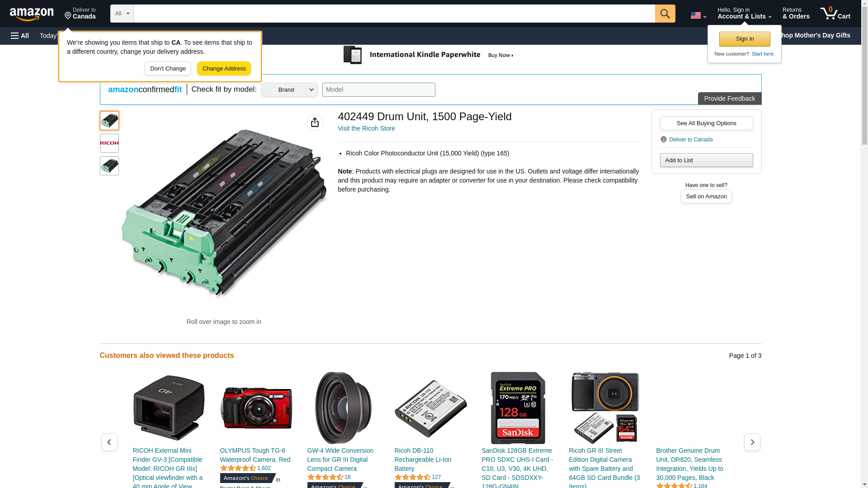Open Returns & Orders

point(796,13)
